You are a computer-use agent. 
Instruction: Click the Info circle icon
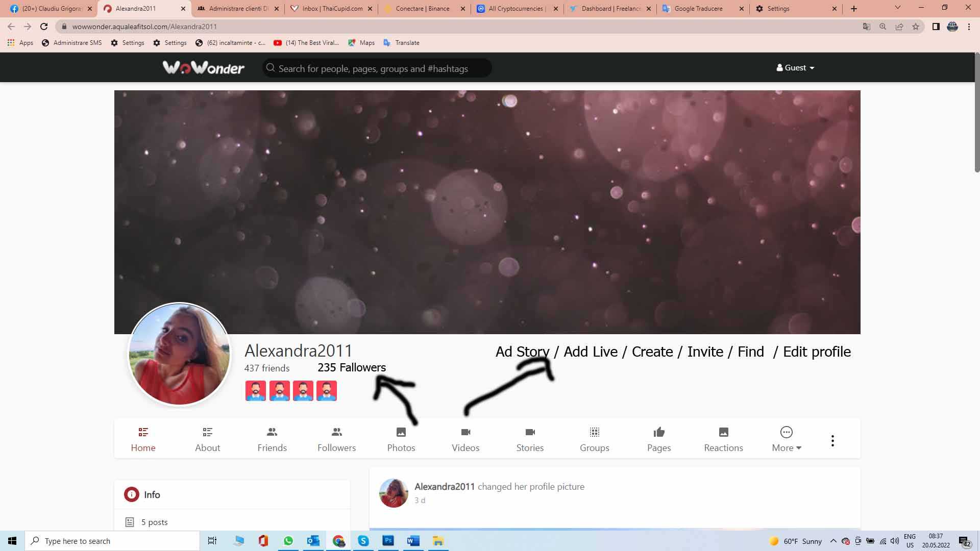131,494
